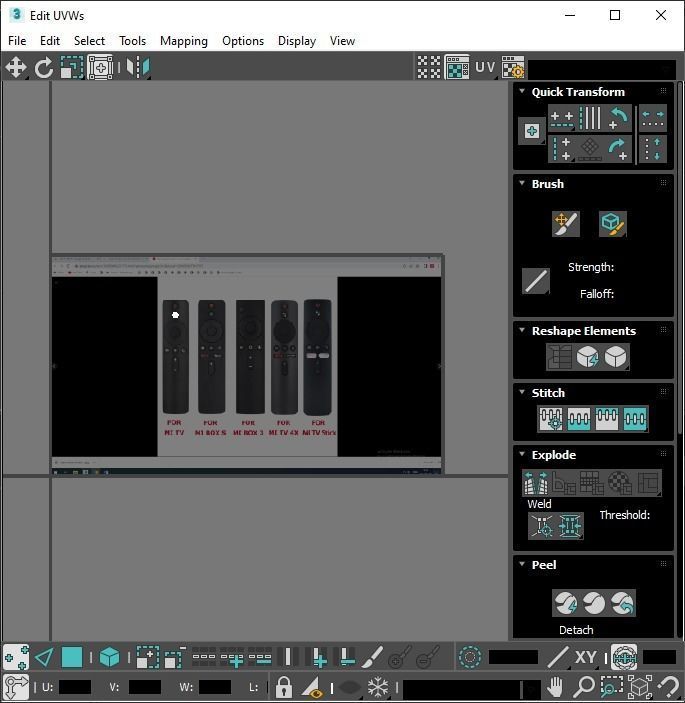The height and width of the screenshot is (703, 685).
Task: Toggle Soft Selection dotted circle
Action: [470, 657]
